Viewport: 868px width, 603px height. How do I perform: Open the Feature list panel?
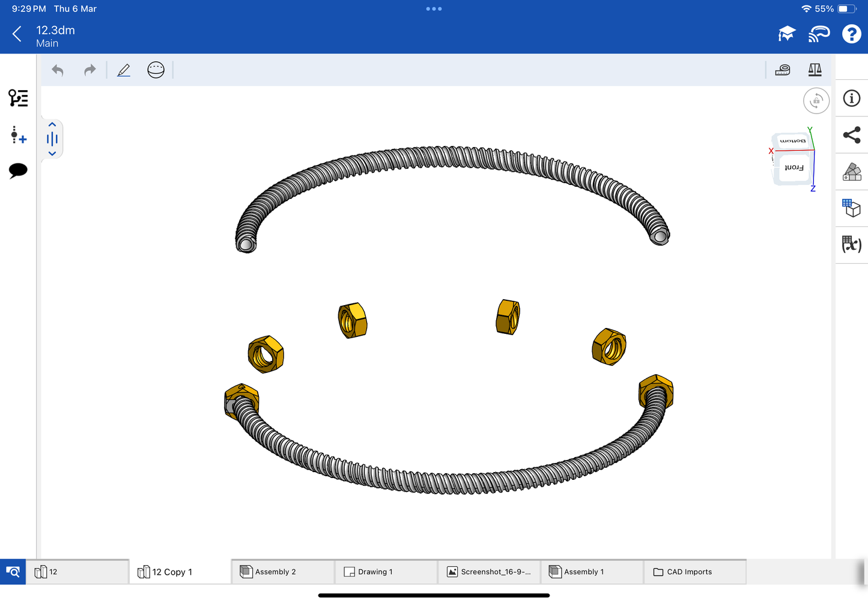[x=18, y=98]
